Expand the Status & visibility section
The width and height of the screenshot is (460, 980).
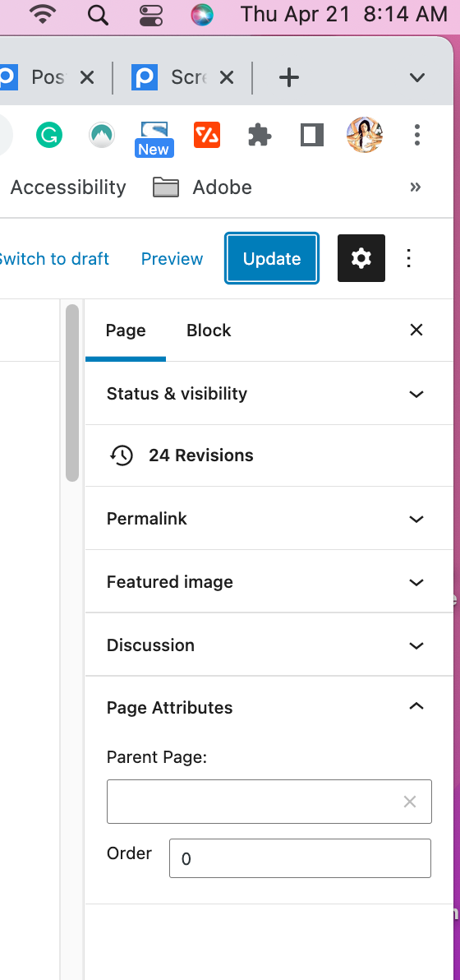coord(269,394)
